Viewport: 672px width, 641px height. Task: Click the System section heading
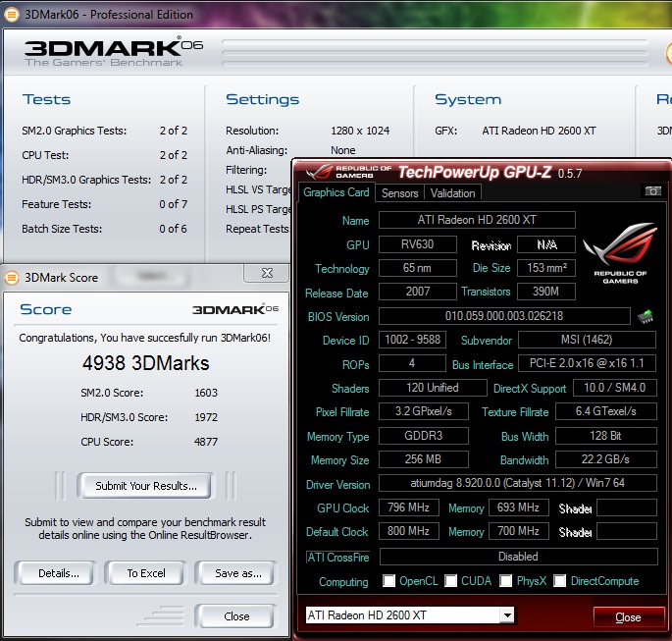tap(468, 99)
